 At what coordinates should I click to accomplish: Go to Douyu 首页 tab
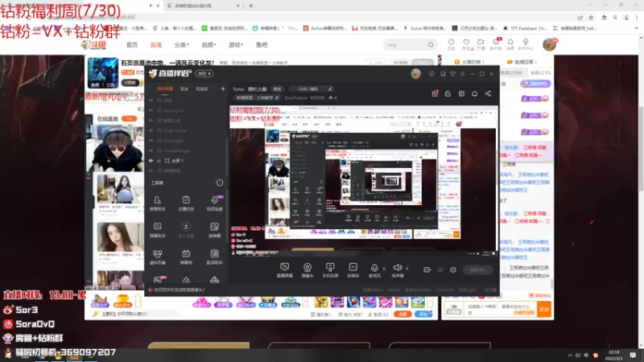coord(132,45)
